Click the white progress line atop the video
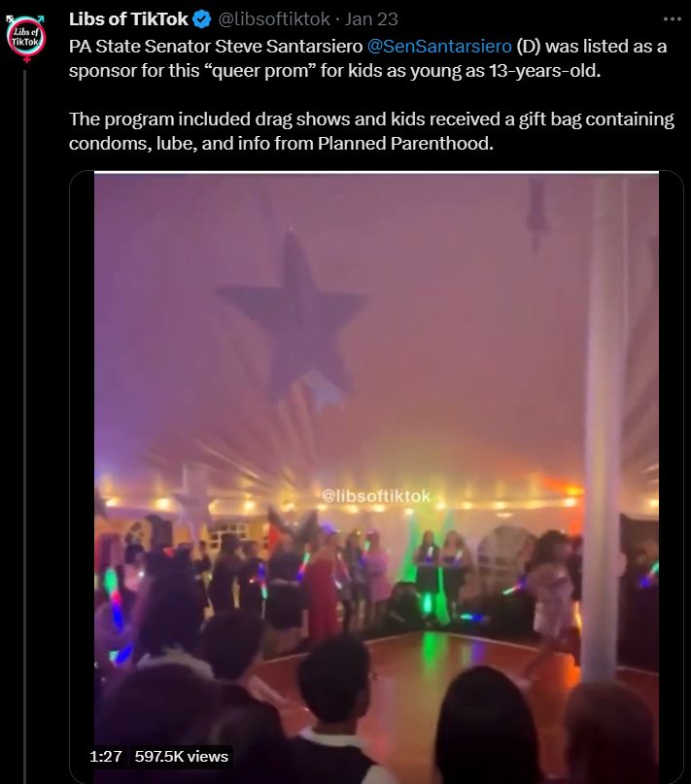Screen dimensions: 691x784 pyautogui.click(x=376, y=173)
